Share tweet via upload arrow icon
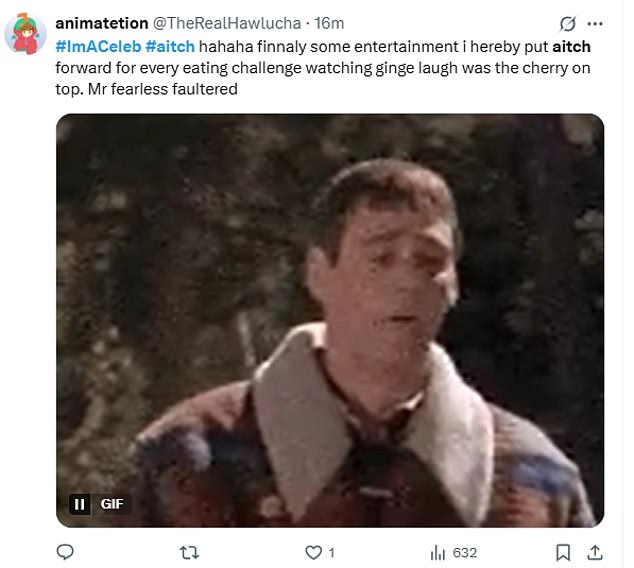Image resolution: width=634 pixels, height=568 pixels. coord(595,552)
